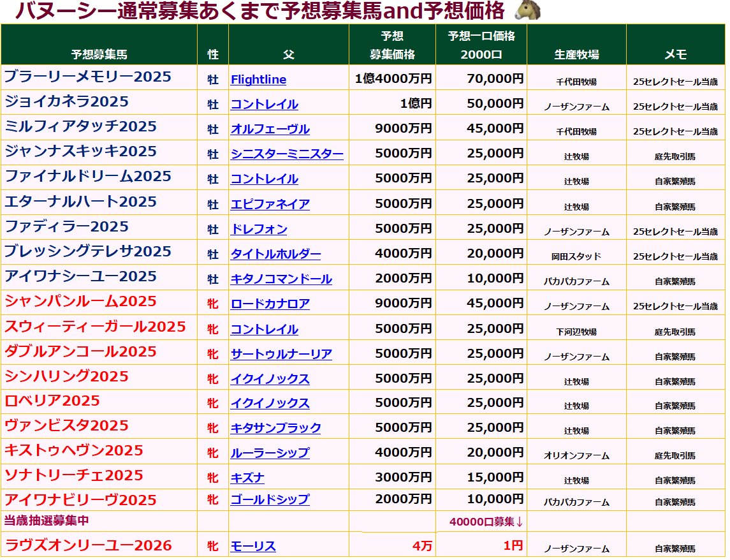
Task: Select the エターナルハート2025 horse name
Action: [80, 202]
